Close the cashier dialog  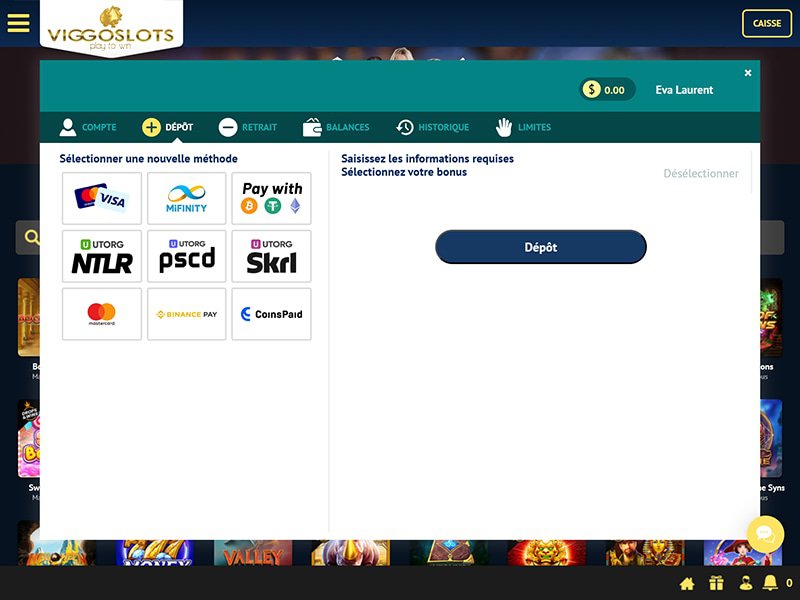747,73
